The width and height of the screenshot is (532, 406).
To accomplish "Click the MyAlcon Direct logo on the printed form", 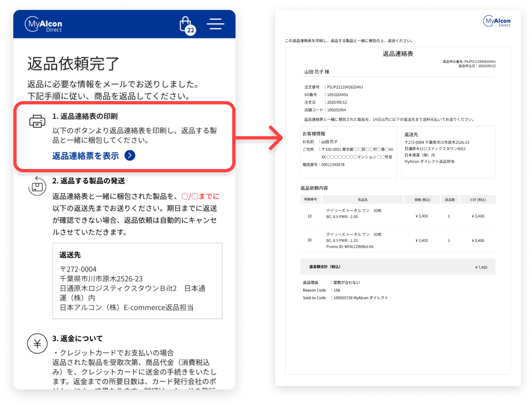I will (497, 22).
